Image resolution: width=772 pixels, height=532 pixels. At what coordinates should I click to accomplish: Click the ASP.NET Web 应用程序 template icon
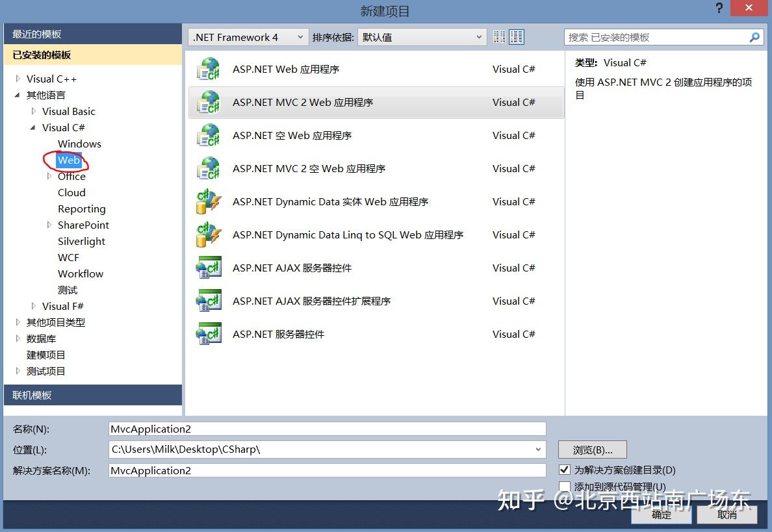[x=208, y=69]
